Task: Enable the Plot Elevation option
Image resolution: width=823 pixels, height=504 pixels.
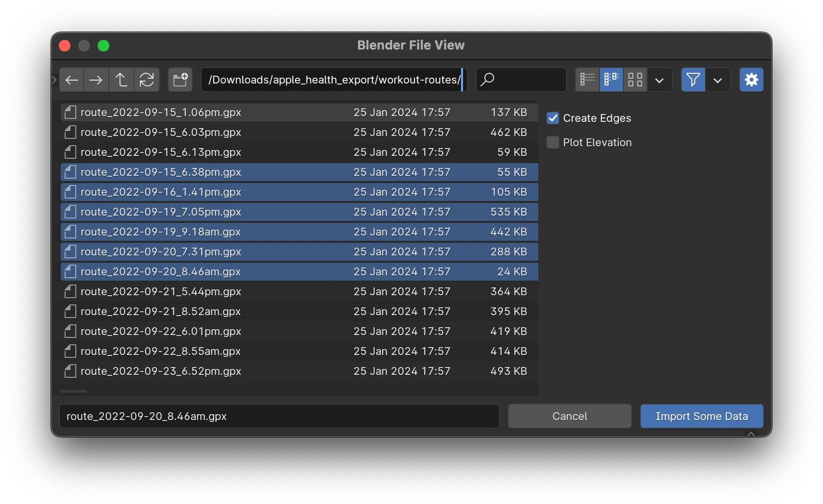Action: coord(553,142)
